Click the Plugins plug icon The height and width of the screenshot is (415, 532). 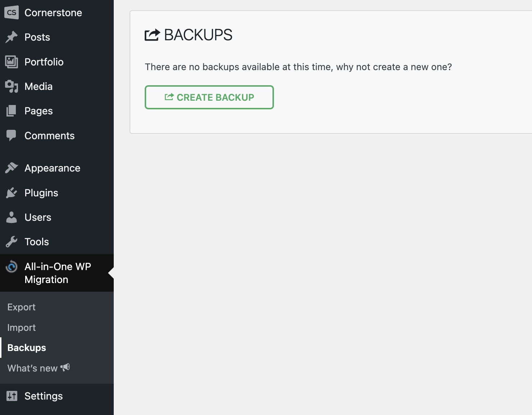12,193
